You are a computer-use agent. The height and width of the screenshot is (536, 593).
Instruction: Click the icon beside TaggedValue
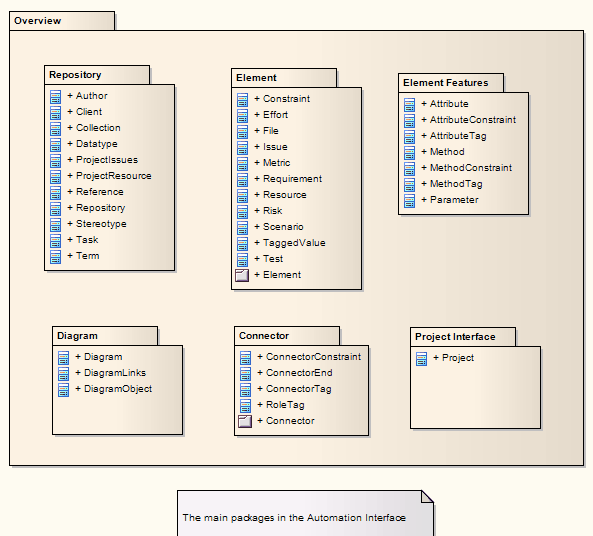point(242,244)
